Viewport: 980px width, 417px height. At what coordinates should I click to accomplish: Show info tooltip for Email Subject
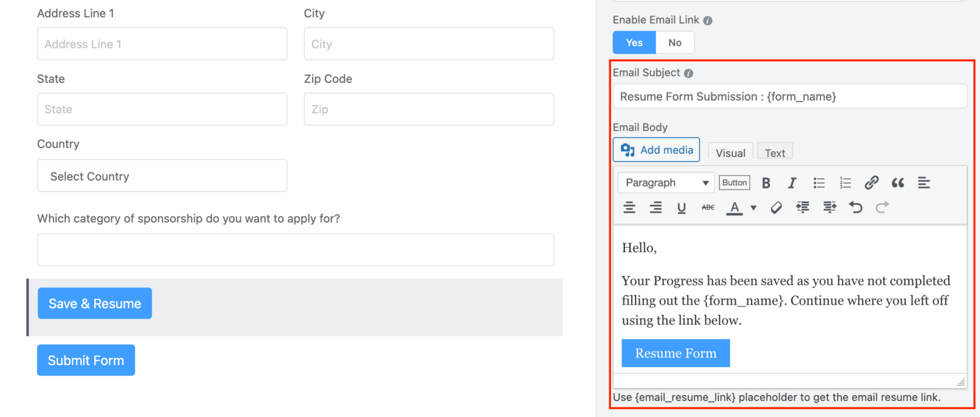pos(688,73)
